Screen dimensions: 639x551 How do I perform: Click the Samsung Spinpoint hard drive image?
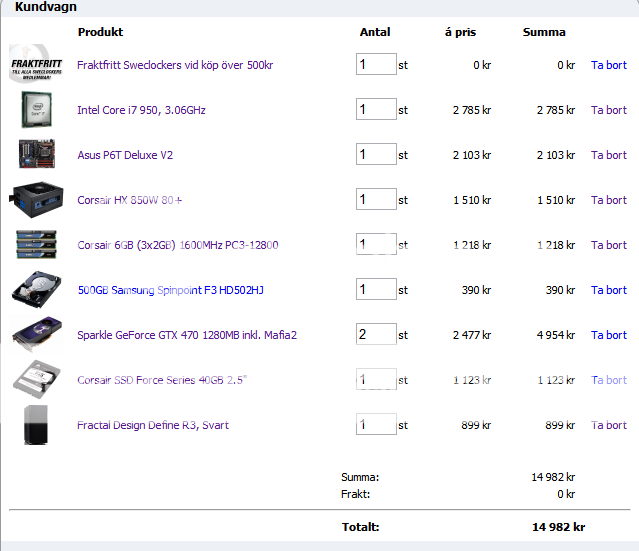(37, 290)
